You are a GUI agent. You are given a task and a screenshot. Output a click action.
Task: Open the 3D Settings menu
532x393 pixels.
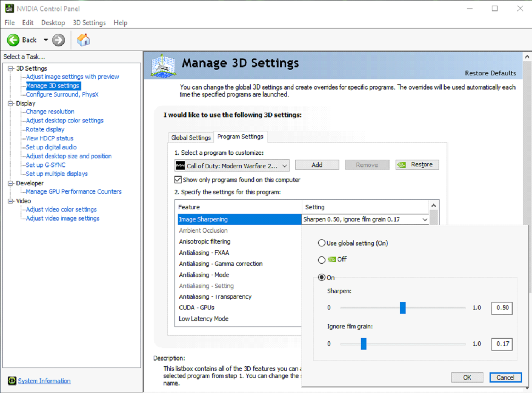click(x=89, y=23)
